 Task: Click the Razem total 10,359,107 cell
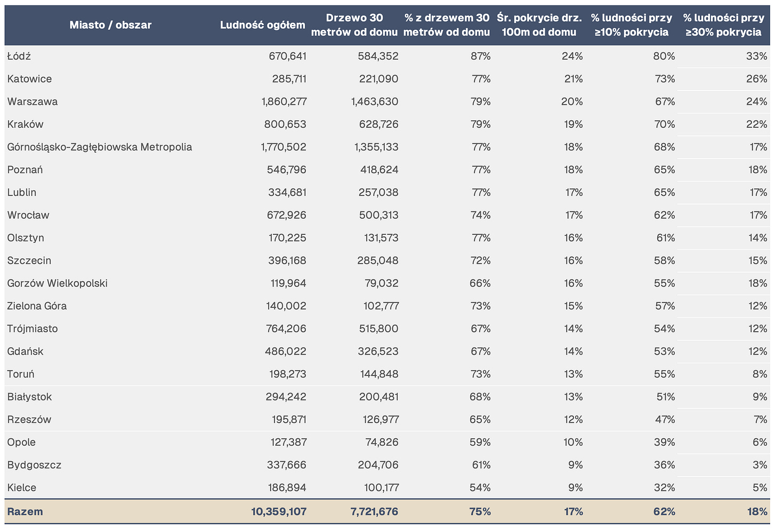[279, 512]
